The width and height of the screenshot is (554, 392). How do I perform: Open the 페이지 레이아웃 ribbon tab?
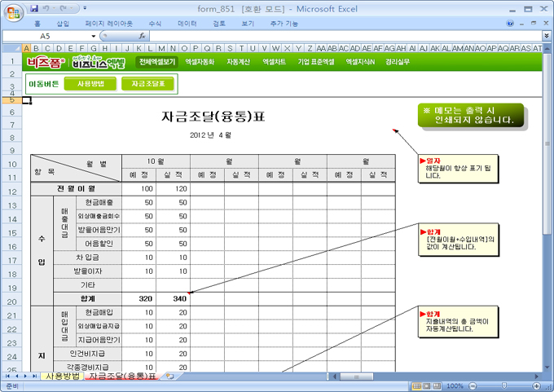(x=109, y=24)
